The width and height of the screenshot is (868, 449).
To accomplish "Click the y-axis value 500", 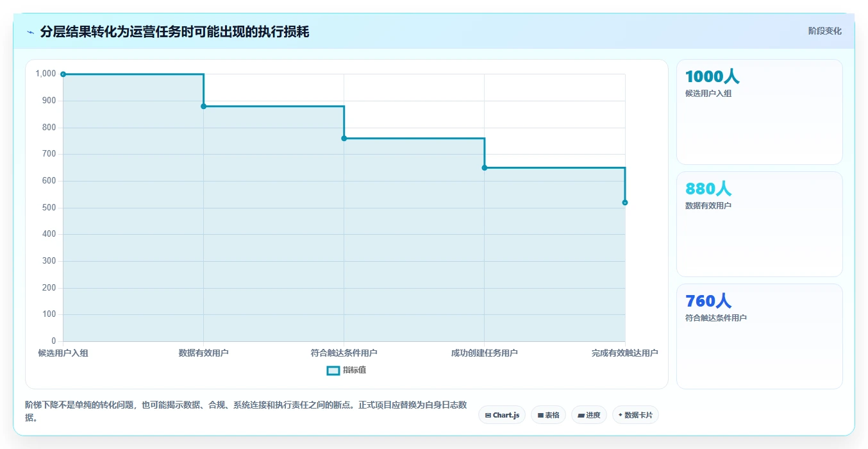I will tap(49, 208).
